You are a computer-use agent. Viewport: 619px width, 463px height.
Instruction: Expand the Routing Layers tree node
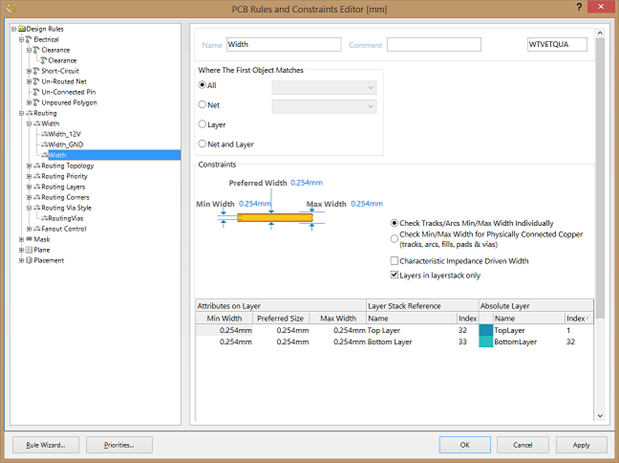tap(28, 187)
